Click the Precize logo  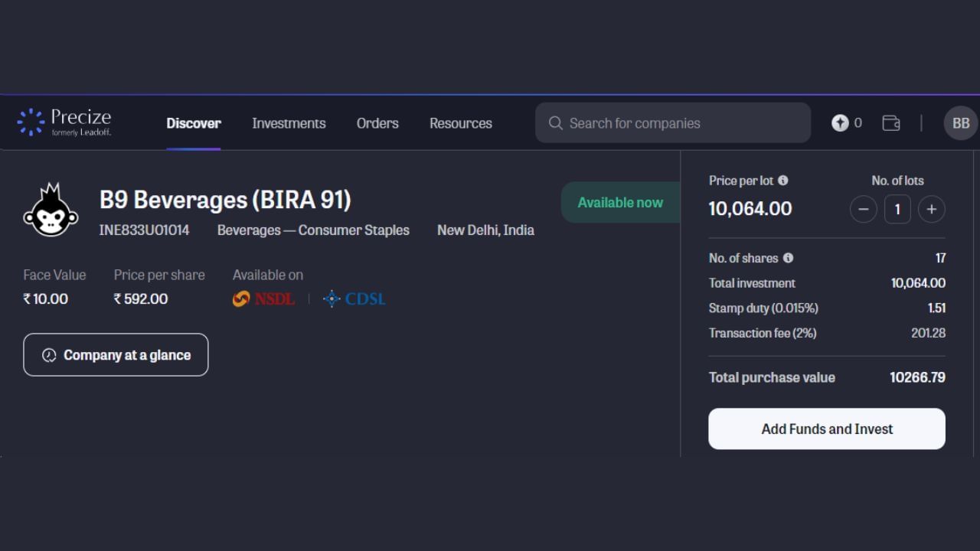pyautogui.click(x=64, y=122)
